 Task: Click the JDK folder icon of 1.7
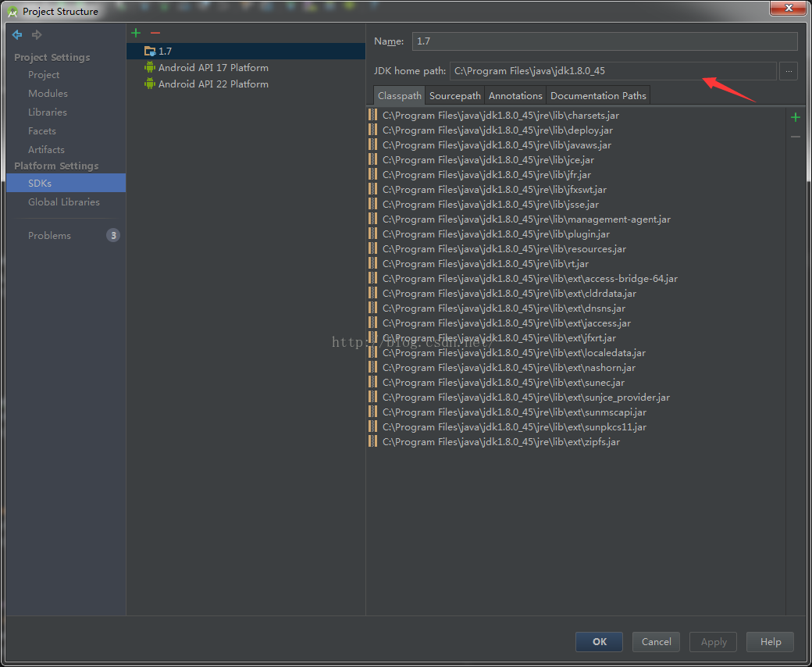coord(150,51)
